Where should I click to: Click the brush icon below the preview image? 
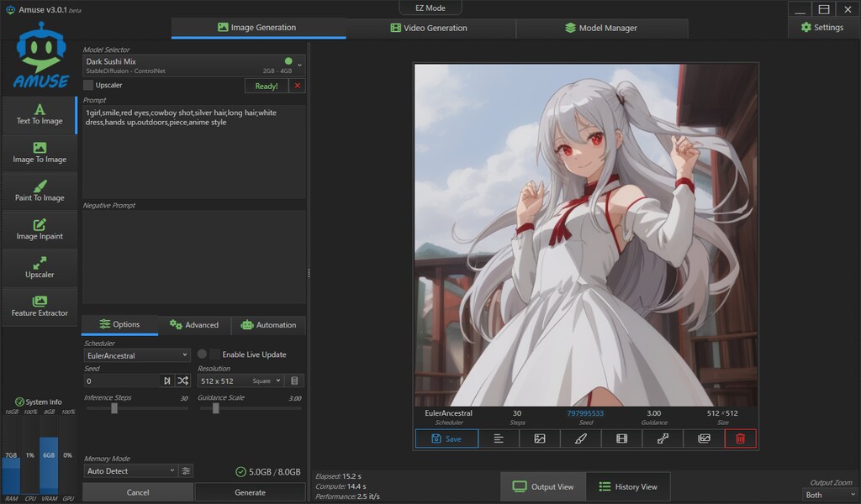[580, 438]
